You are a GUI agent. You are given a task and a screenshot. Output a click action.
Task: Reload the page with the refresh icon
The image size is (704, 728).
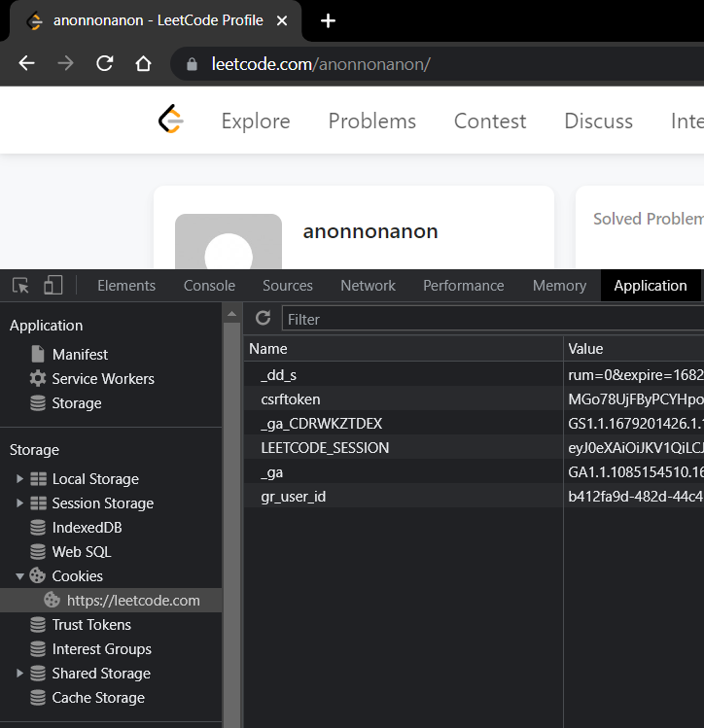click(x=104, y=63)
